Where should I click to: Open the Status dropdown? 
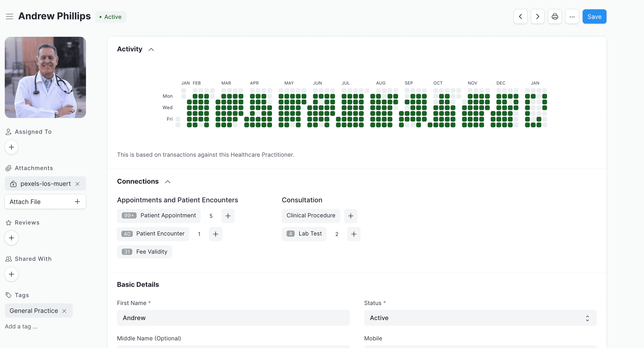(480, 318)
